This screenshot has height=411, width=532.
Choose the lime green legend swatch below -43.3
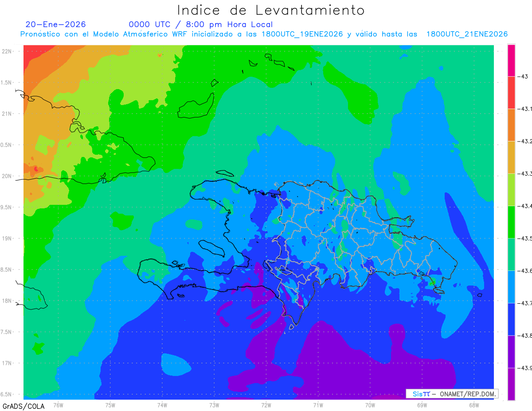pos(511,189)
